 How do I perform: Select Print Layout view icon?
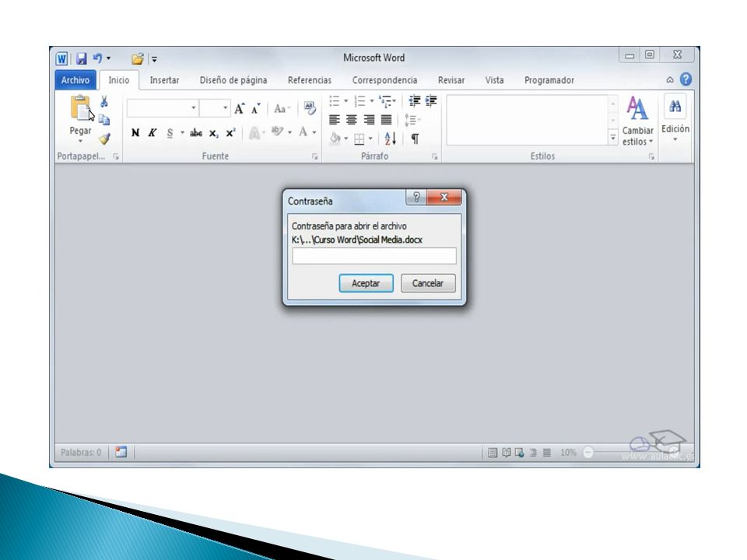[493, 453]
